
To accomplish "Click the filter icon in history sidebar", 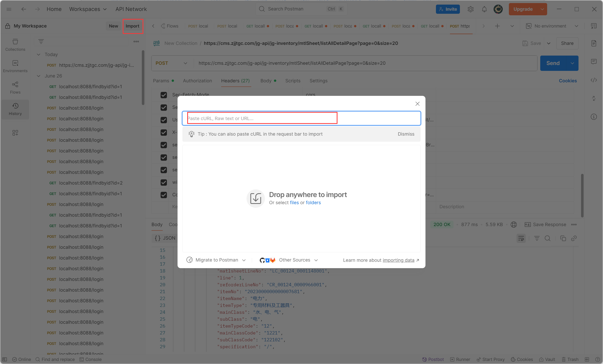I will pyautogui.click(x=41, y=41).
